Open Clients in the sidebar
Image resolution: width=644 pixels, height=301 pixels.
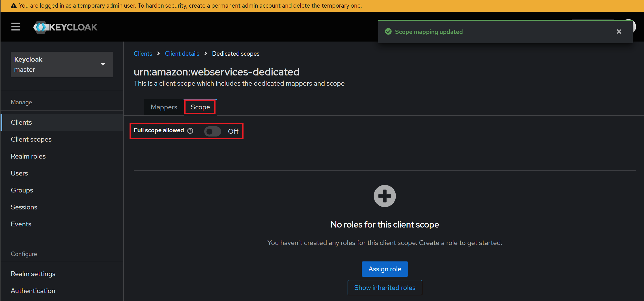point(62,122)
